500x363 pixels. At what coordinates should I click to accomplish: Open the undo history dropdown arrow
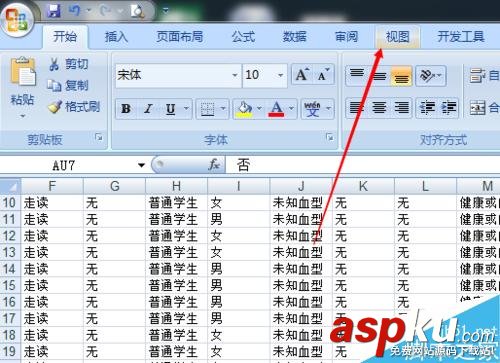point(88,11)
